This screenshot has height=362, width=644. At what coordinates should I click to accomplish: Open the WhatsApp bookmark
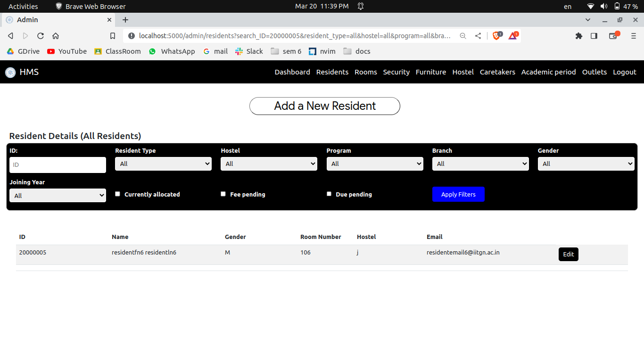click(x=172, y=51)
